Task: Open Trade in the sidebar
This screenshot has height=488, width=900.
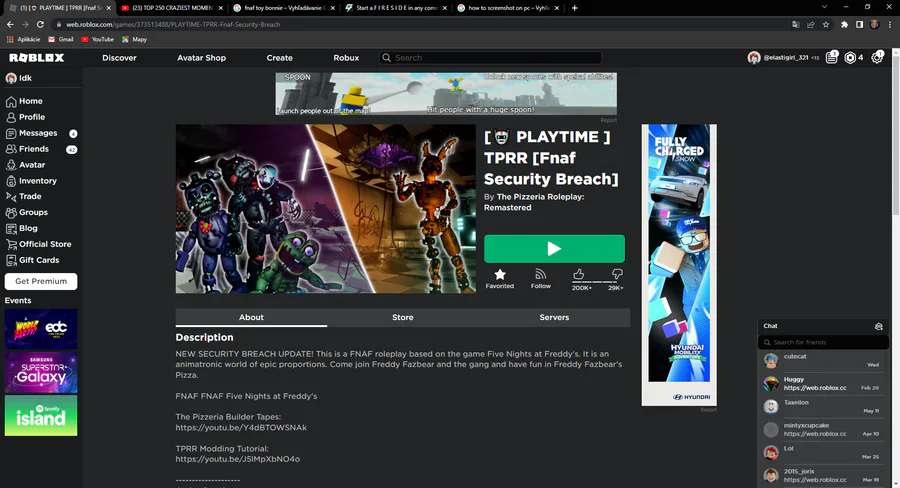Action: click(24, 196)
